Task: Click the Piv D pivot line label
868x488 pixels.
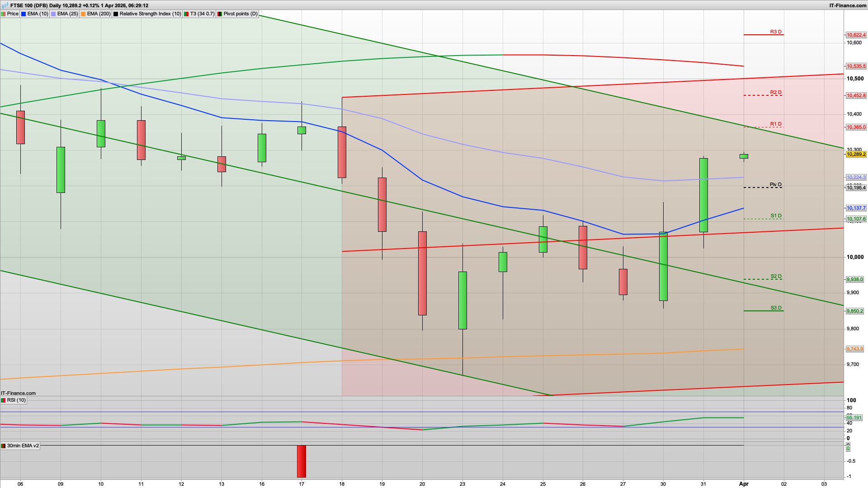Action: pyautogui.click(x=776, y=184)
